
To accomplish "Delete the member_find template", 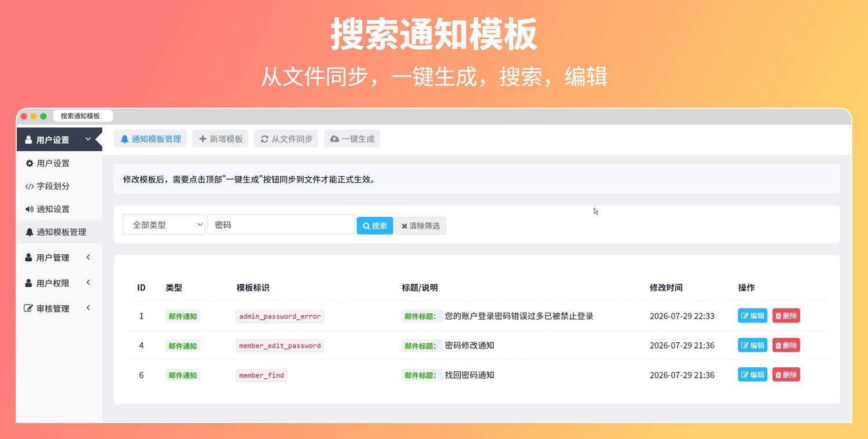I will (x=786, y=375).
